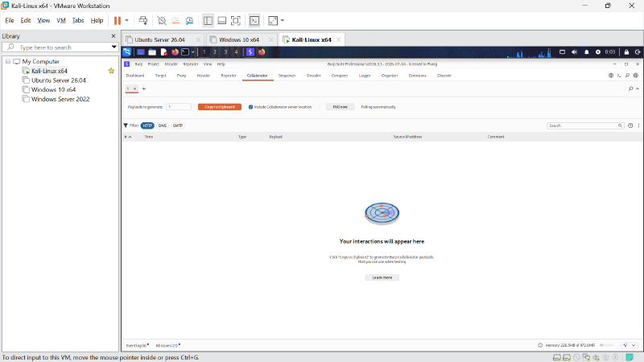The image size is (644, 362).
Task: Click the take snapshot icon in VMware toolbar
Action: pos(162,21)
